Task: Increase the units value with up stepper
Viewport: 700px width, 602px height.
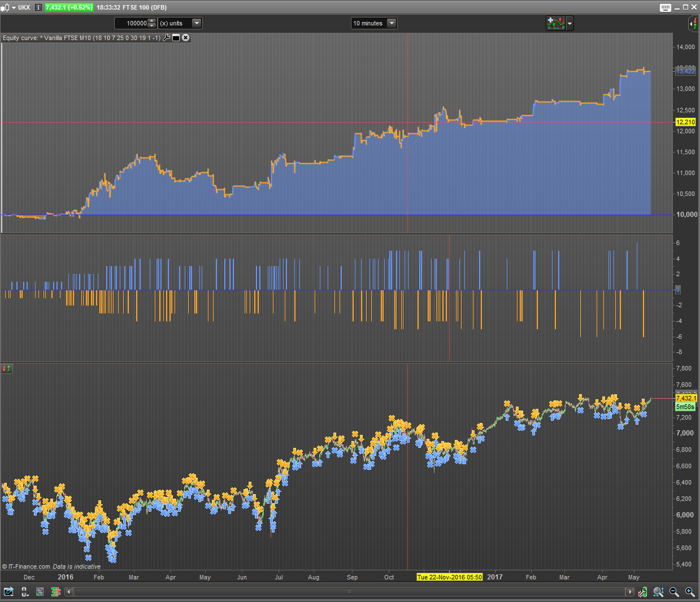Action: coord(151,21)
